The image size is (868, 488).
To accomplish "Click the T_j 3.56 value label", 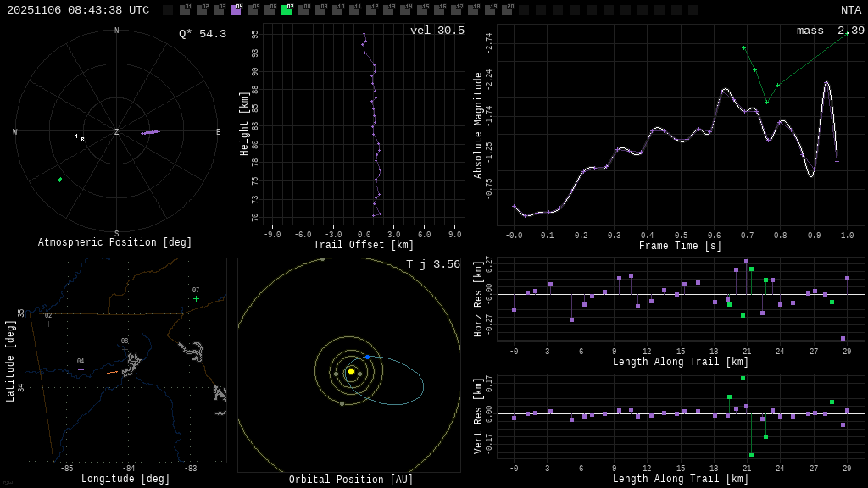I will 432,264.
